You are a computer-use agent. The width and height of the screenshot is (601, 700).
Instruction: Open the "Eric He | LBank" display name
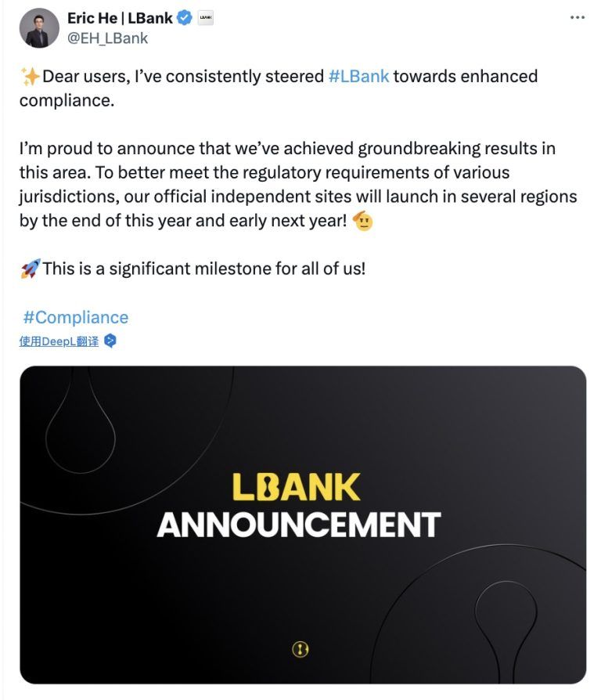120,18
